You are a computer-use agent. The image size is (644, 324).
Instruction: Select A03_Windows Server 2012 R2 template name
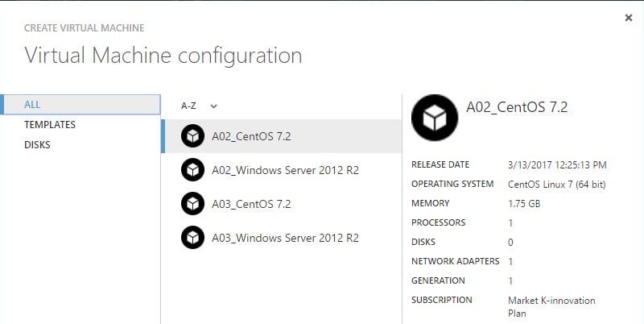coord(285,238)
